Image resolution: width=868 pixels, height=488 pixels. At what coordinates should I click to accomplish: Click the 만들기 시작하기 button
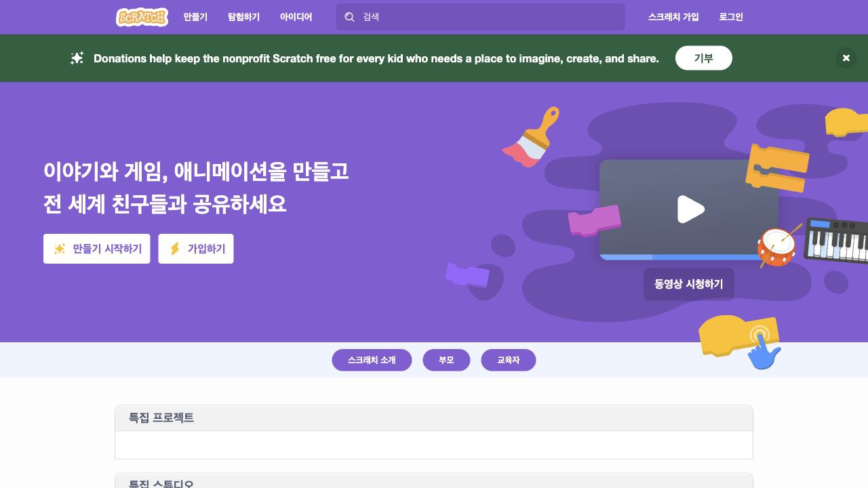pyautogui.click(x=97, y=249)
